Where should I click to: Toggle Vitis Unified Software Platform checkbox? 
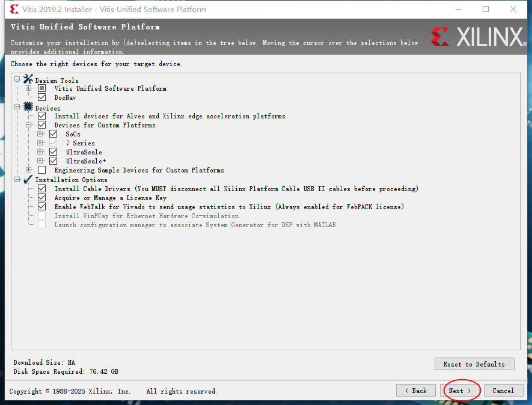click(x=41, y=88)
